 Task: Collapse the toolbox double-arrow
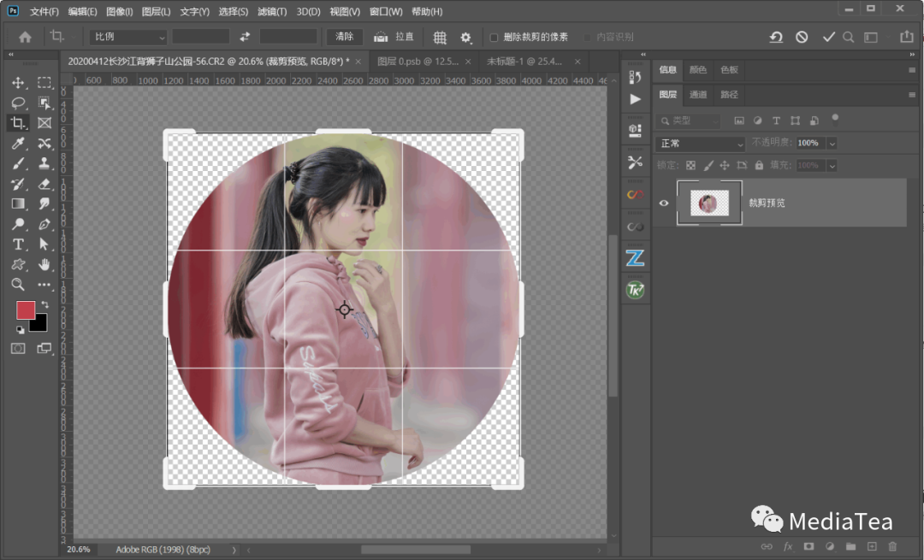[x=10, y=54]
